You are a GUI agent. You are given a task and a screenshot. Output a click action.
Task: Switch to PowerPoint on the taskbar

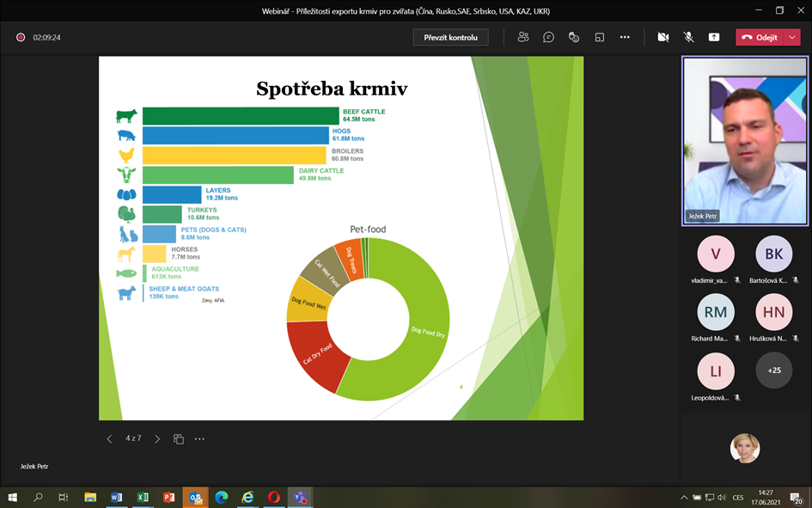coord(168,497)
